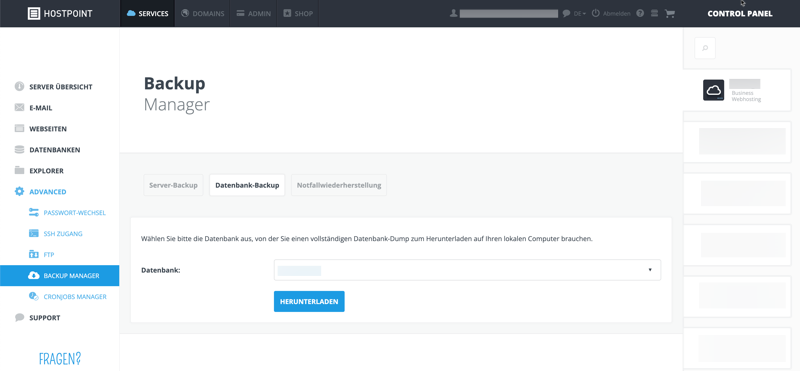The image size is (800, 371).
Task: Open the Shop tab
Action: pos(298,14)
